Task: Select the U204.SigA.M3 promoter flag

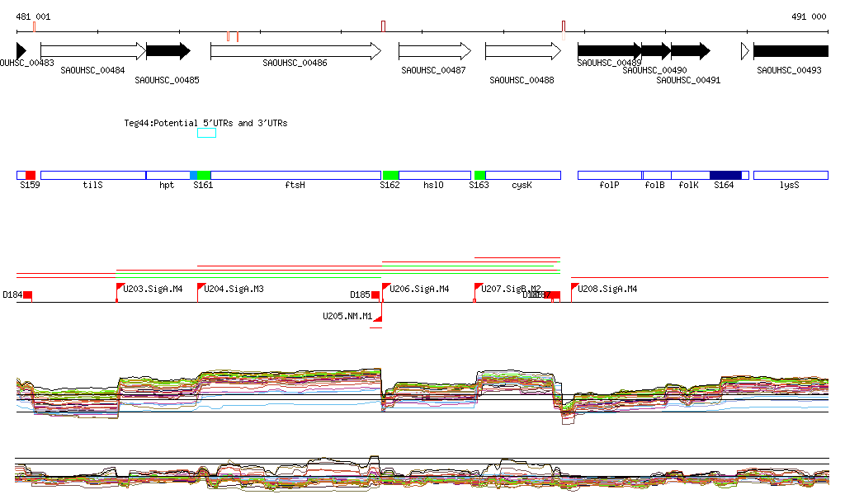Action: pyautogui.click(x=201, y=287)
